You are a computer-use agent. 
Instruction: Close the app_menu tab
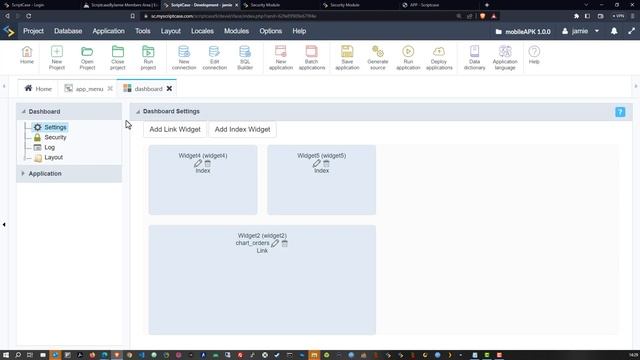click(x=110, y=89)
